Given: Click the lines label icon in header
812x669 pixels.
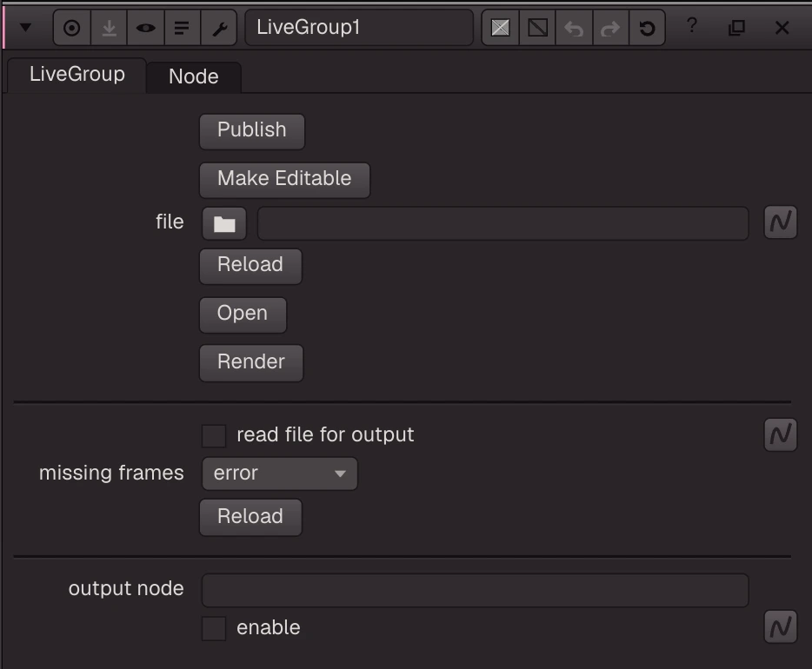Looking at the screenshot, I should coord(182,28).
